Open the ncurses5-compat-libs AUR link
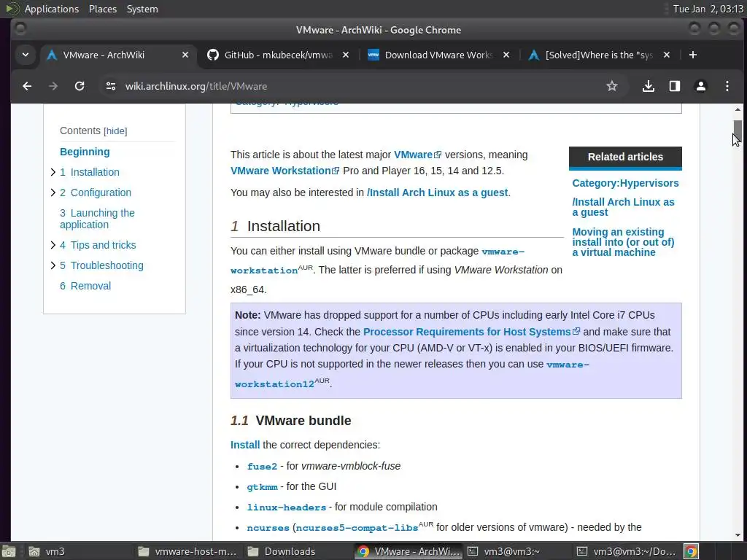This screenshot has height=560, width=747. [357, 528]
